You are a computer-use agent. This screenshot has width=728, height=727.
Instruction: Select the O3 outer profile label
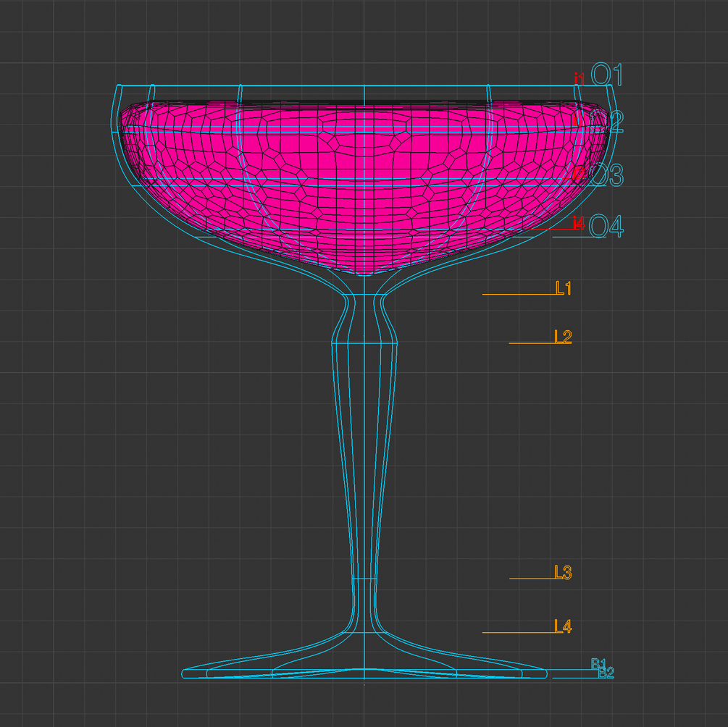coord(607,175)
